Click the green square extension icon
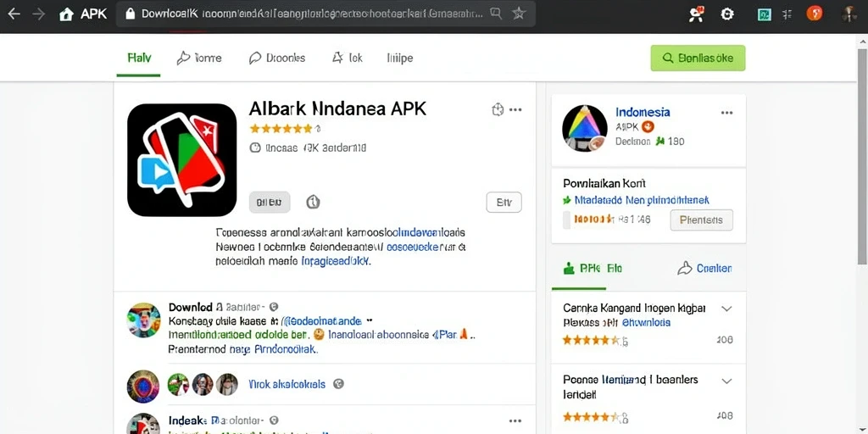868x434 pixels. [x=765, y=14]
